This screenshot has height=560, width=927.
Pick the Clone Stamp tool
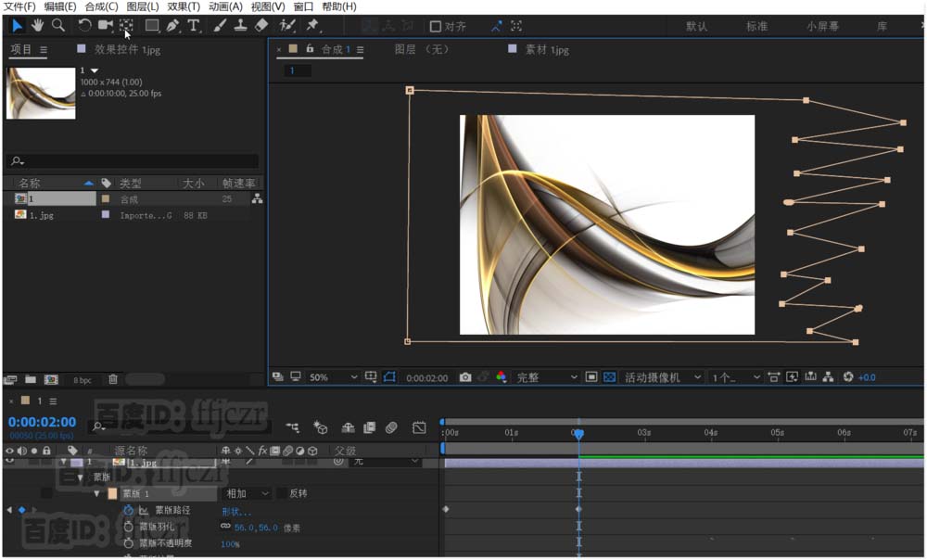[240, 25]
